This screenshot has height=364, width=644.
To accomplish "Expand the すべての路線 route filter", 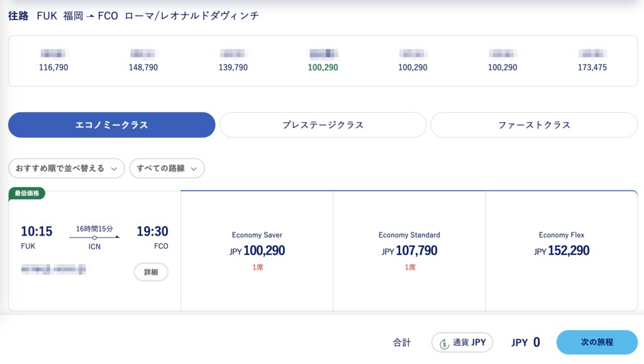I will 167,168.
